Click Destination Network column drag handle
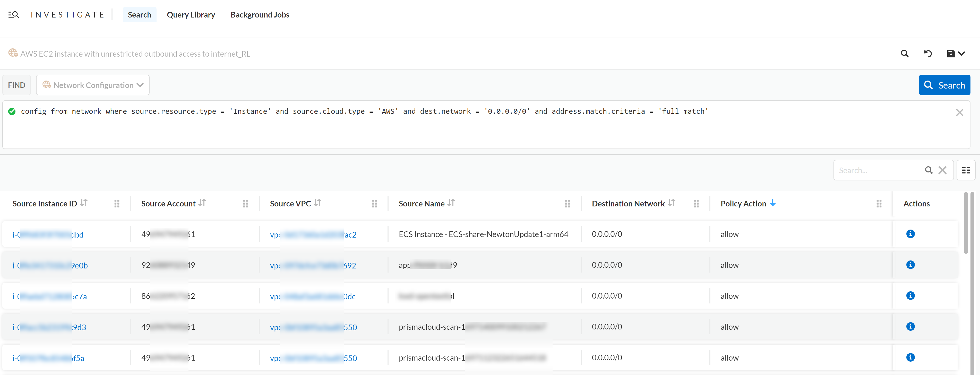This screenshot has height=375, width=980. click(x=696, y=204)
